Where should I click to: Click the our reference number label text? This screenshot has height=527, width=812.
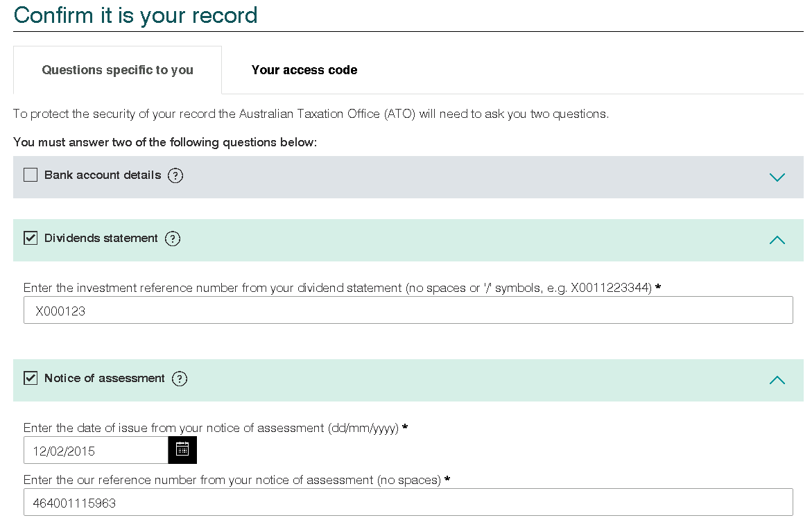(x=232, y=480)
